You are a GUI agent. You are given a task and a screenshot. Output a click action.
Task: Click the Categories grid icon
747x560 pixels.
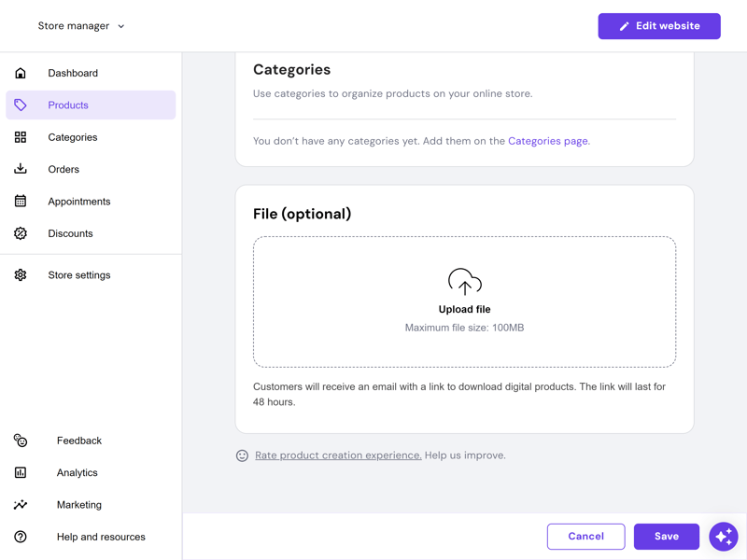pos(20,137)
